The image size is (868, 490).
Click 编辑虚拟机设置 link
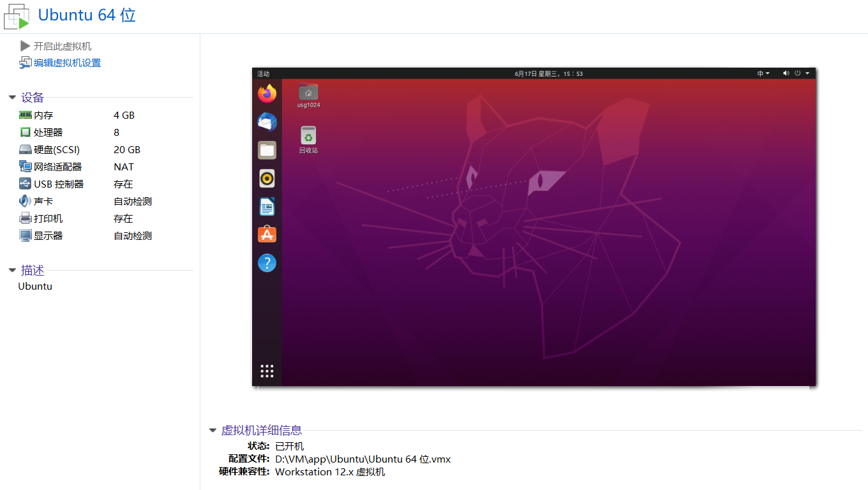(67, 63)
